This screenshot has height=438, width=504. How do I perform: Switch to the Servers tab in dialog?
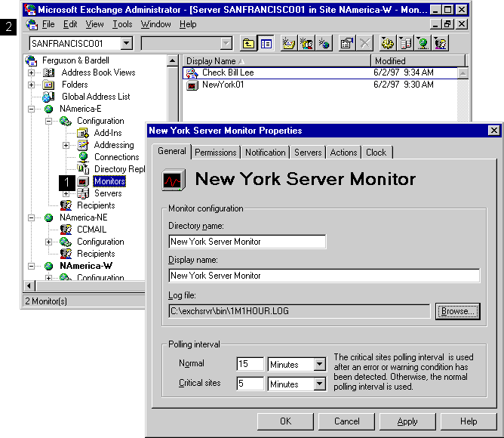[308, 153]
